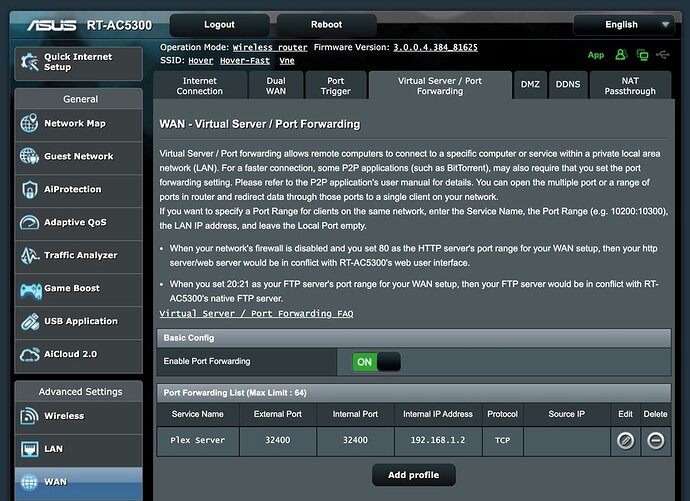Click Internal Port value 32400
The image size is (690, 501).
click(355, 440)
